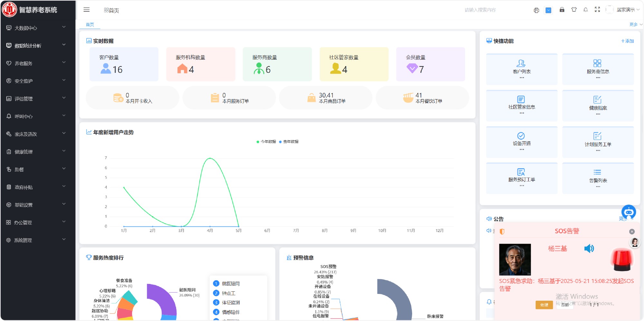This screenshot has width=644, height=321.
Task: Click the red alarm light in SOS告警
Action: click(622, 260)
